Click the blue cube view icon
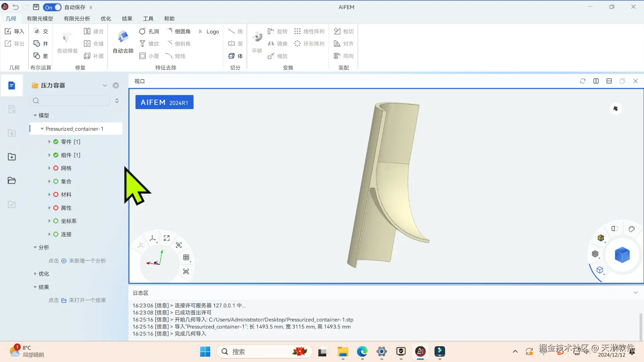The height and width of the screenshot is (362, 644). point(622,255)
